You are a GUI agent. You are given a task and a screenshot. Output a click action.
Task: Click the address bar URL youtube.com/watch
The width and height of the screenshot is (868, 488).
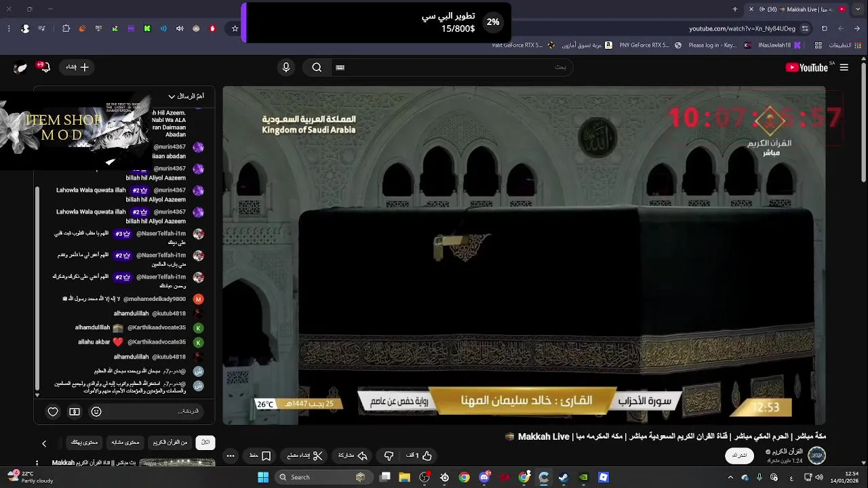pyautogui.click(x=742, y=28)
